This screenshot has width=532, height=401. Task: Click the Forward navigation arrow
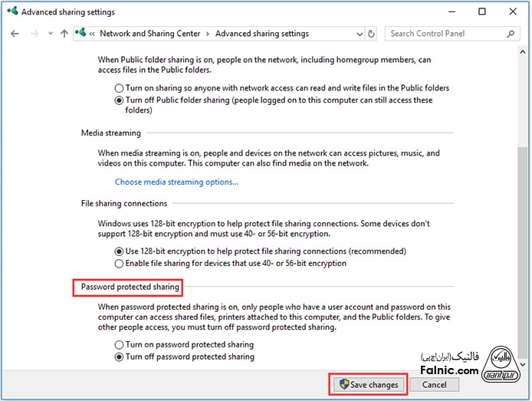click(x=34, y=34)
